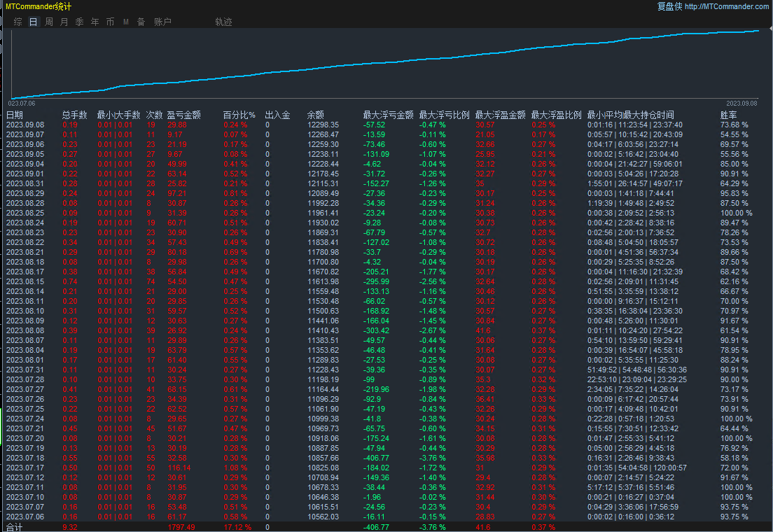Open the 周 weekly statistics tab

pyautogui.click(x=49, y=22)
